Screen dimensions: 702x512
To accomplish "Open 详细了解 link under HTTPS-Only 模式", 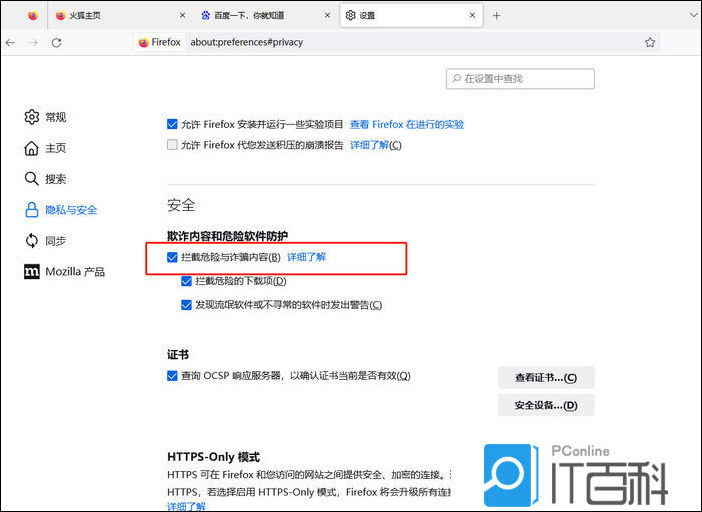I will coord(186,507).
